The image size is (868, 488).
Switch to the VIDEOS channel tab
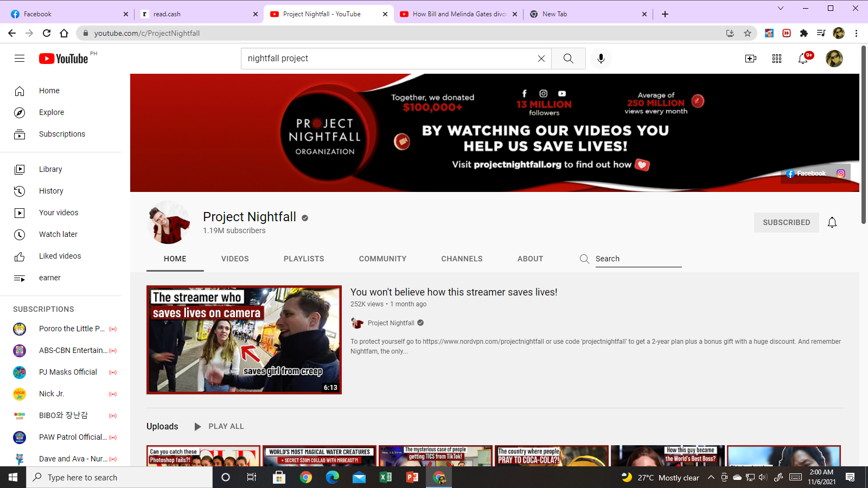(235, 259)
